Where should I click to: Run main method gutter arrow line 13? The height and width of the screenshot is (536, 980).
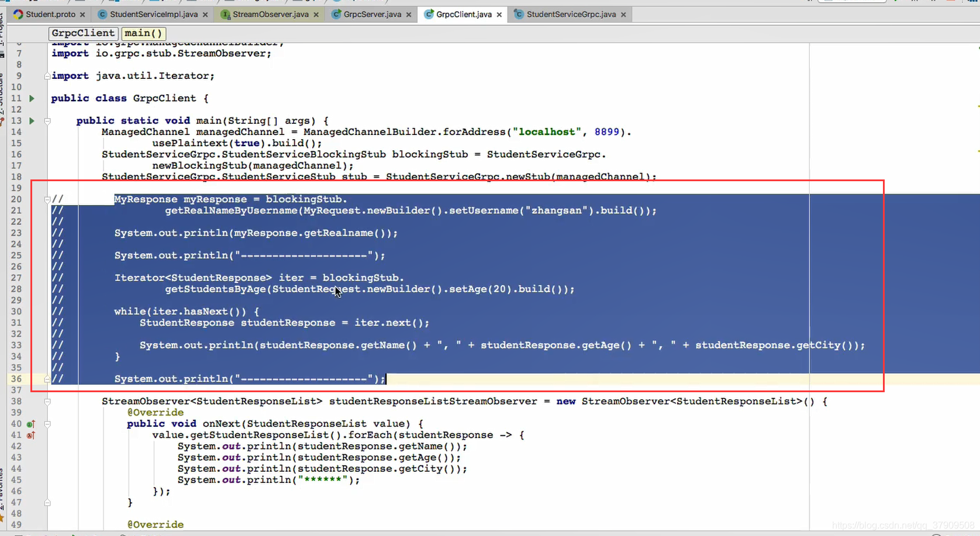[x=32, y=121]
